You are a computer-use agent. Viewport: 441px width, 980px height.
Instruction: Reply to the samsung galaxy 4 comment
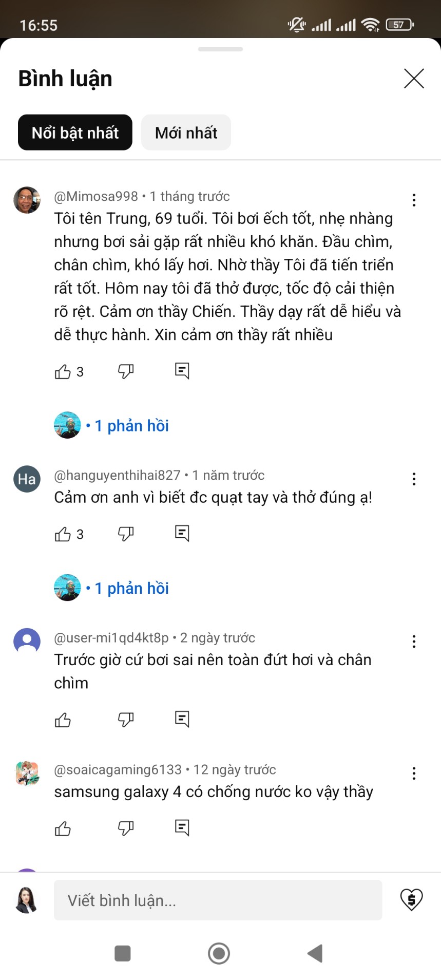pos(182,827)
